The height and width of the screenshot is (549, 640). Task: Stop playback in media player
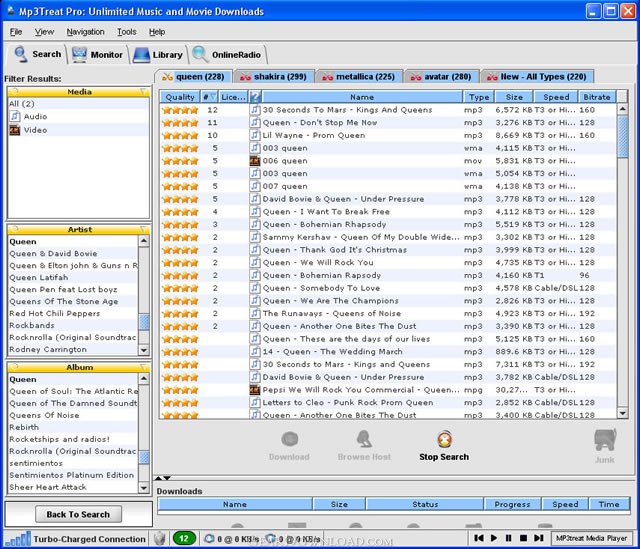[523, 538]
